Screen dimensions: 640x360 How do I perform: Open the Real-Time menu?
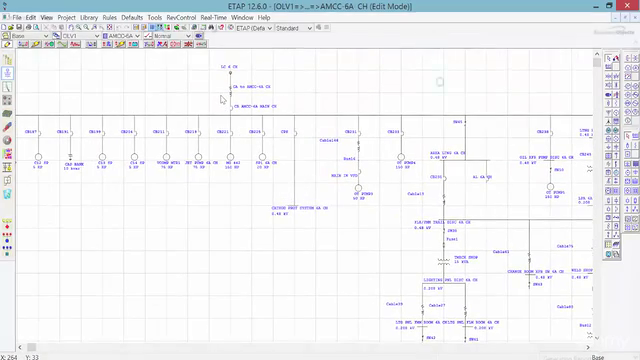(x=213, y=18)
